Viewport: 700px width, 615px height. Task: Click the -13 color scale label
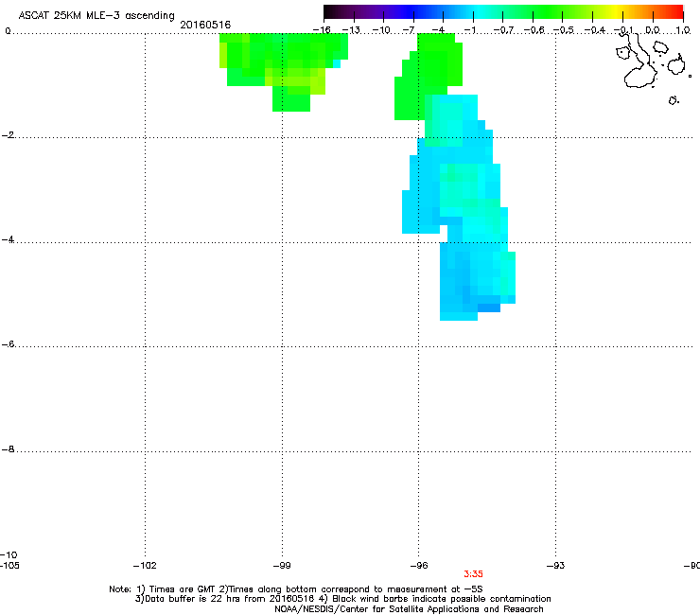click(x=351, y=30)
